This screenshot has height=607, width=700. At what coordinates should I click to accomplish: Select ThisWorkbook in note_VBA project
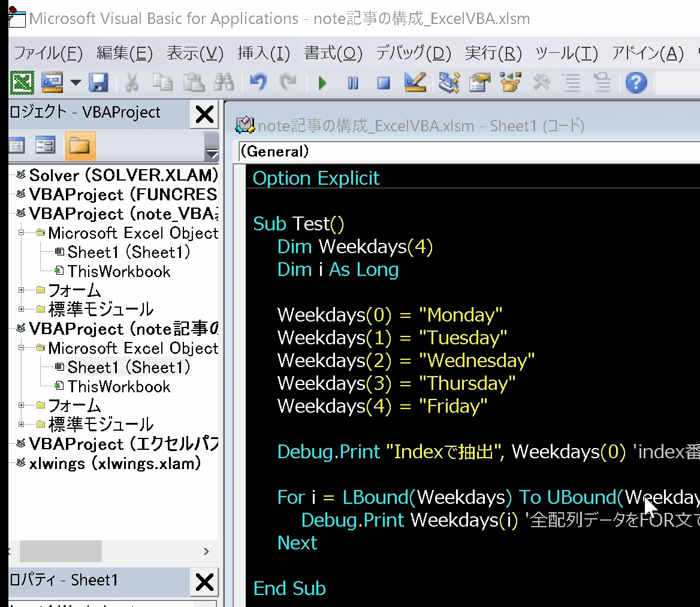(119, 271)
